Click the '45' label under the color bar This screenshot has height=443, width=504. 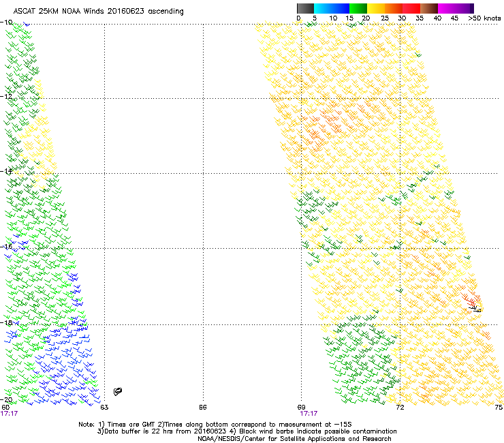[x=454, y=18]
